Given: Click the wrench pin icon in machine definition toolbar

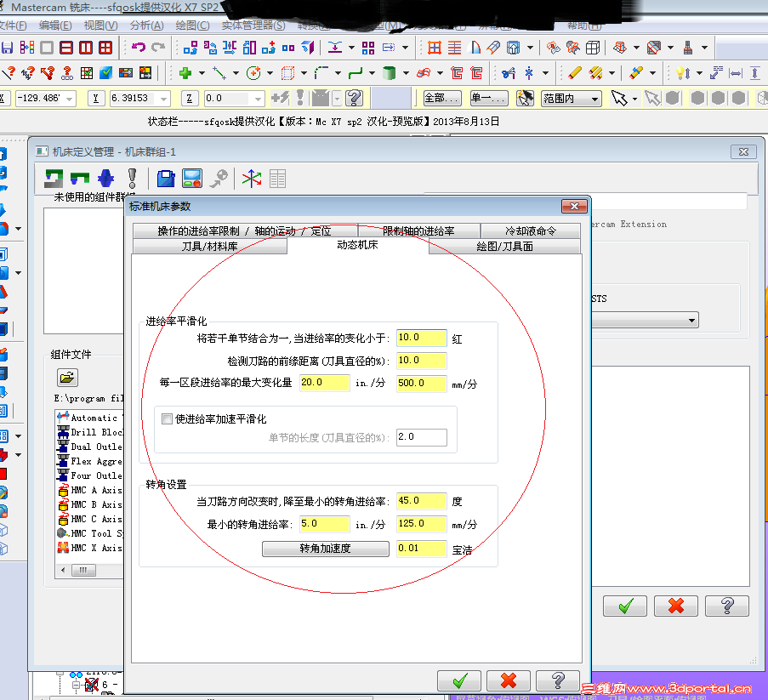Looking at the screenshot, I should click(219, 179).
